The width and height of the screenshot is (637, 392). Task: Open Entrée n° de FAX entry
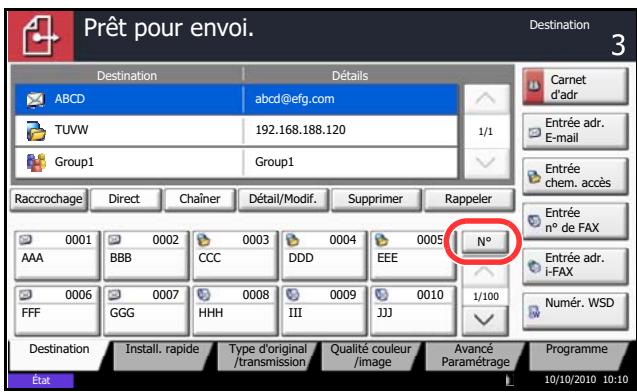tap(575, 221)
